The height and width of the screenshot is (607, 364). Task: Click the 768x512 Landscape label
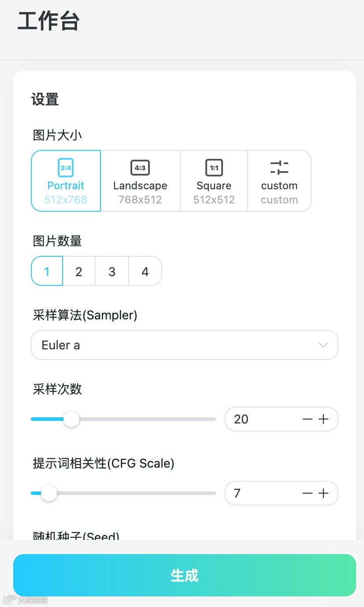point(140,200)
